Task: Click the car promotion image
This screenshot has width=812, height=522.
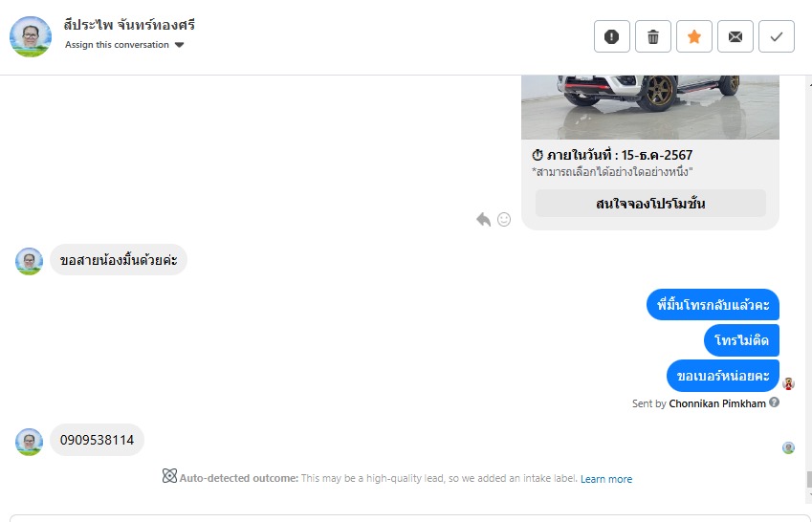Action: (650, 105)
